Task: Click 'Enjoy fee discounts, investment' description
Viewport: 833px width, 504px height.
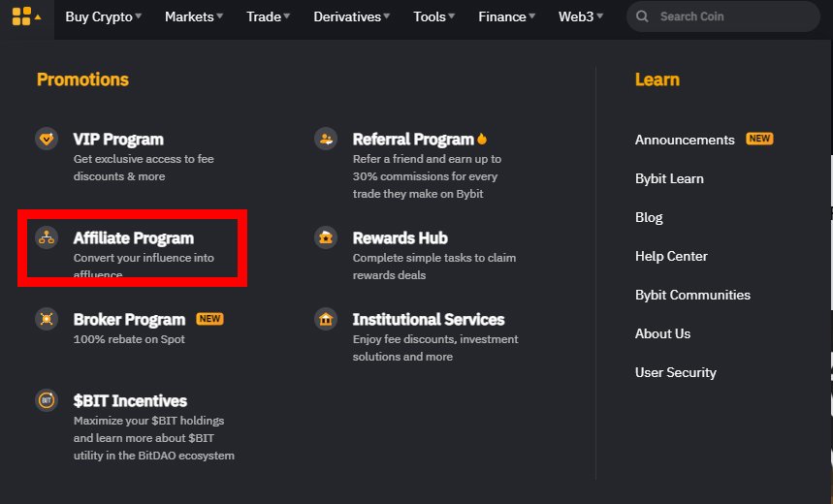Action: 435,339
